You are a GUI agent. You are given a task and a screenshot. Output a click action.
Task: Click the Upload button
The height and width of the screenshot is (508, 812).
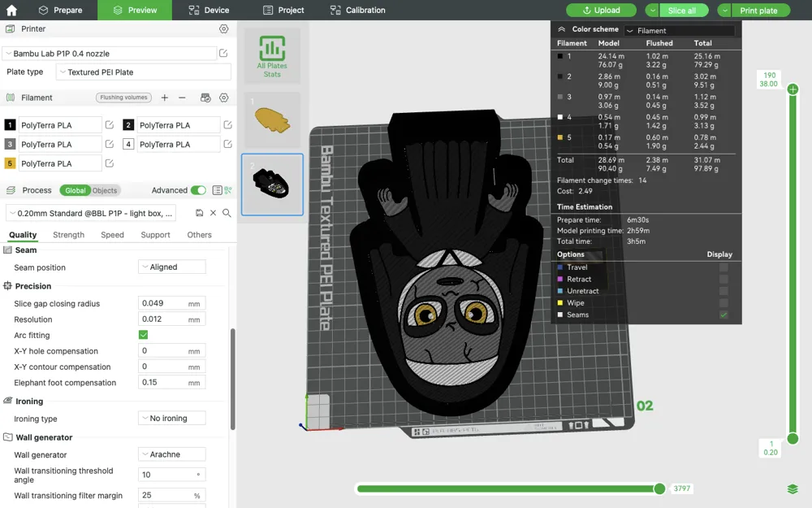[x=601, y=11]
